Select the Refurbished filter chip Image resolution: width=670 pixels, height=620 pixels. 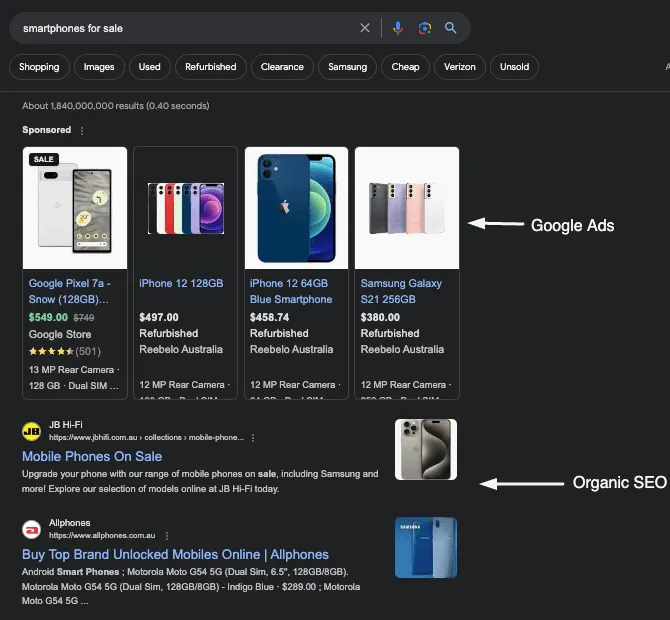[x=211, y=67]
